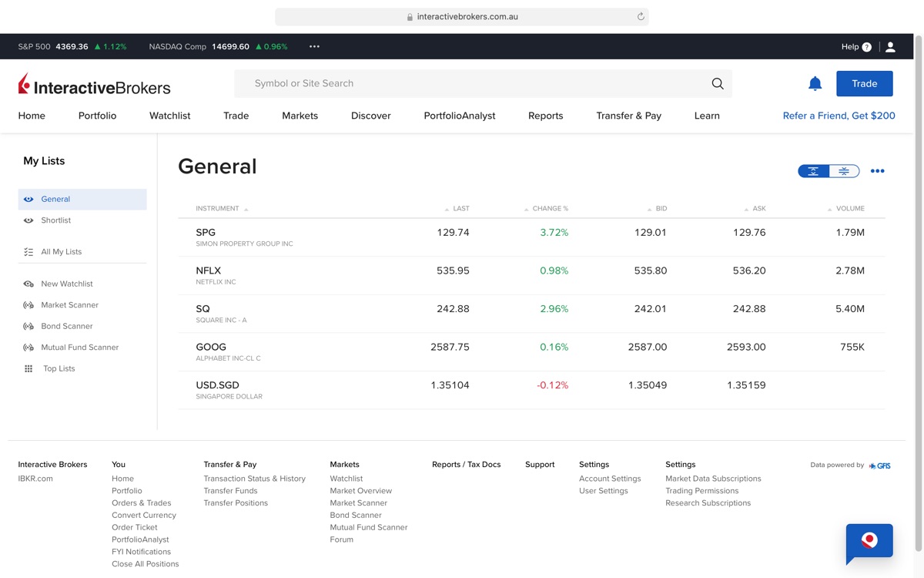The width and height of the screenshot is (924, 578).
Task: Click the Symbol or Site Search field
Action: click(x=470, y=83)
